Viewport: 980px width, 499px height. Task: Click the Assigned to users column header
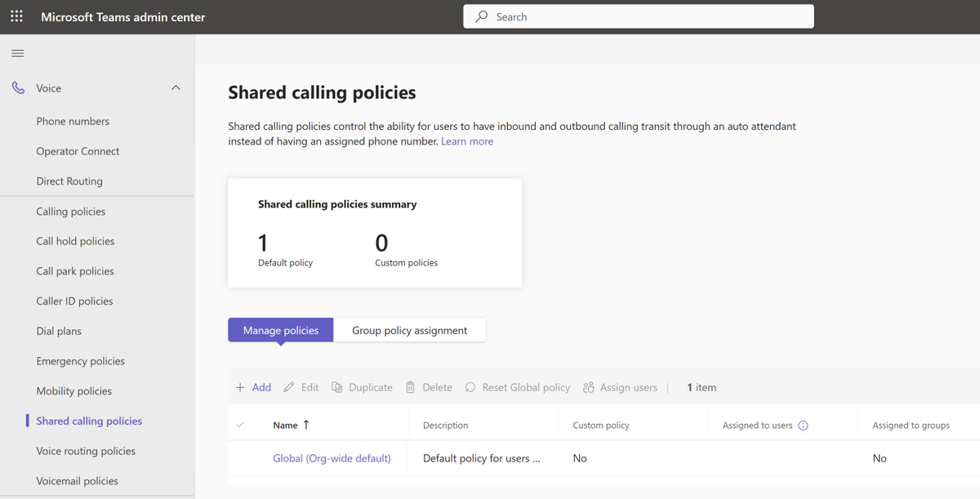(758, 425)
